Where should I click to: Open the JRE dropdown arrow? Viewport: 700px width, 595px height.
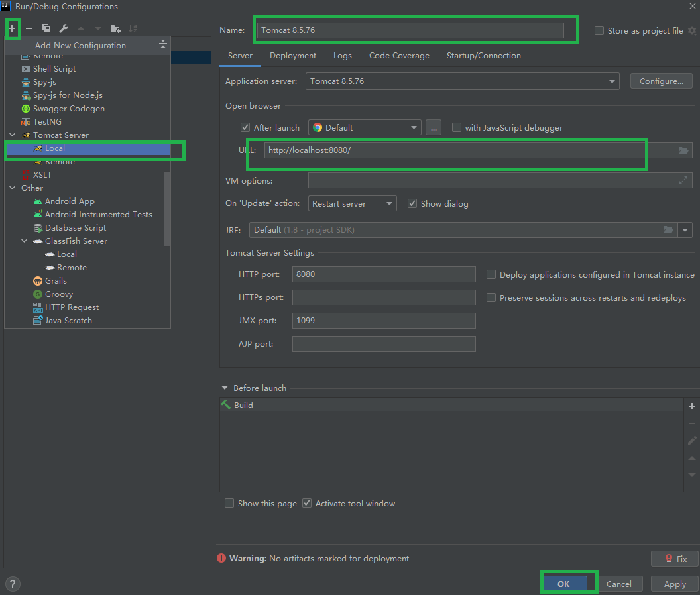[685, 230]
